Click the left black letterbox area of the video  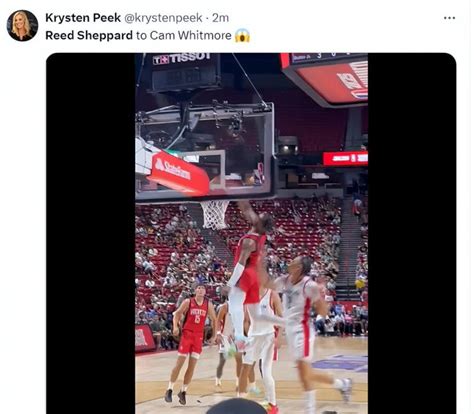91,233
